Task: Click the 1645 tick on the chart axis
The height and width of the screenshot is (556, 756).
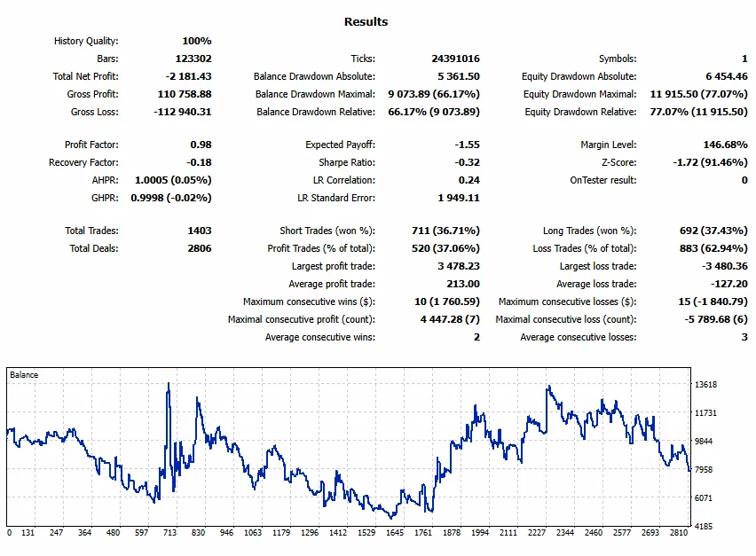Action: tap(394, 532)
